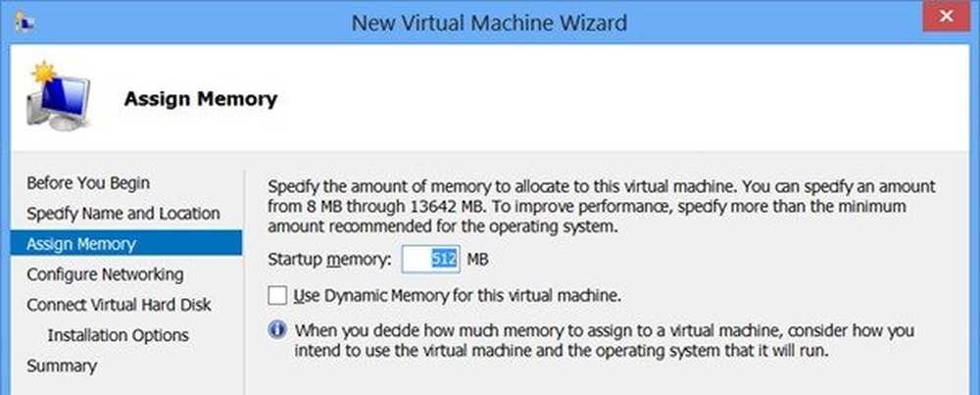
Task: Close the New Virtual Machine Wizard window
Action: coord(947,19)
